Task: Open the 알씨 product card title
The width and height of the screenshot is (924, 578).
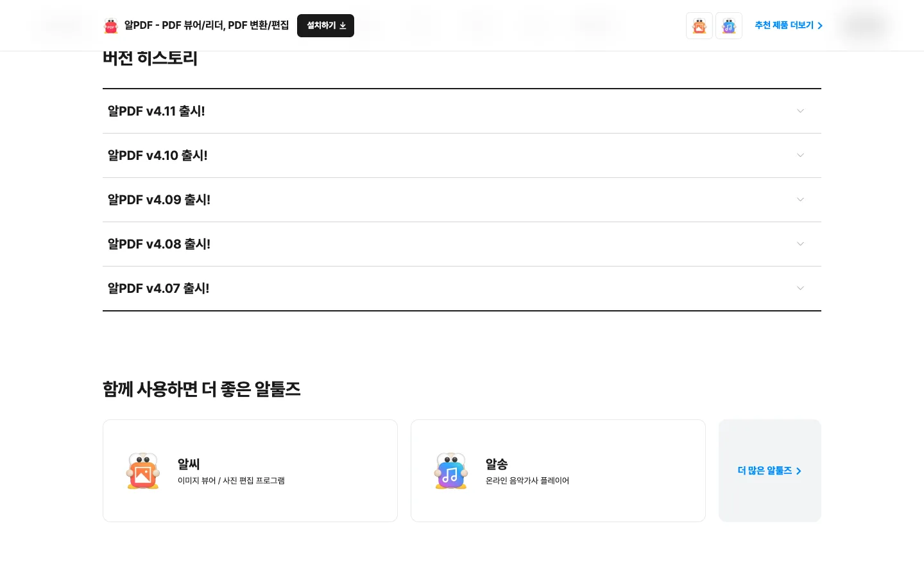Action: pos(189,464)
